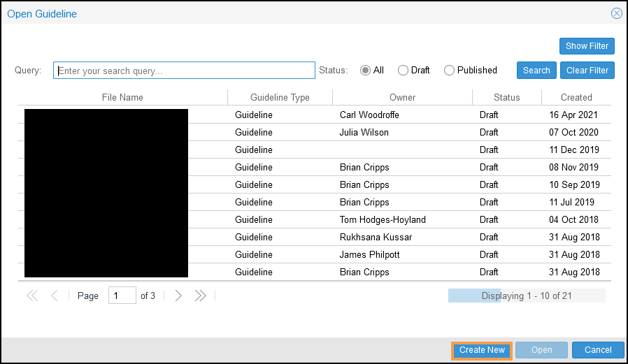628x364 pixels.
Task: Click the Clear Filter button
Action: pyautogui.click(x=587, y=70)
